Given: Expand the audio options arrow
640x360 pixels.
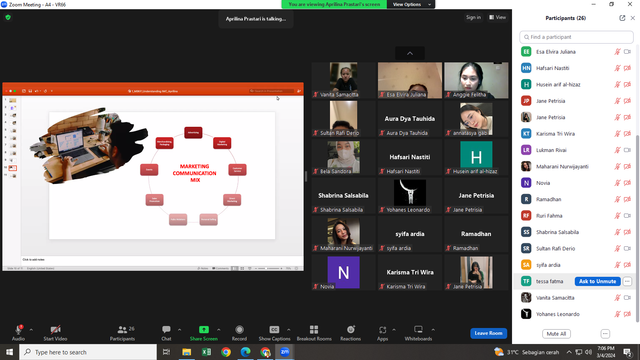Looking at the screenshot, I should (31, 329).
